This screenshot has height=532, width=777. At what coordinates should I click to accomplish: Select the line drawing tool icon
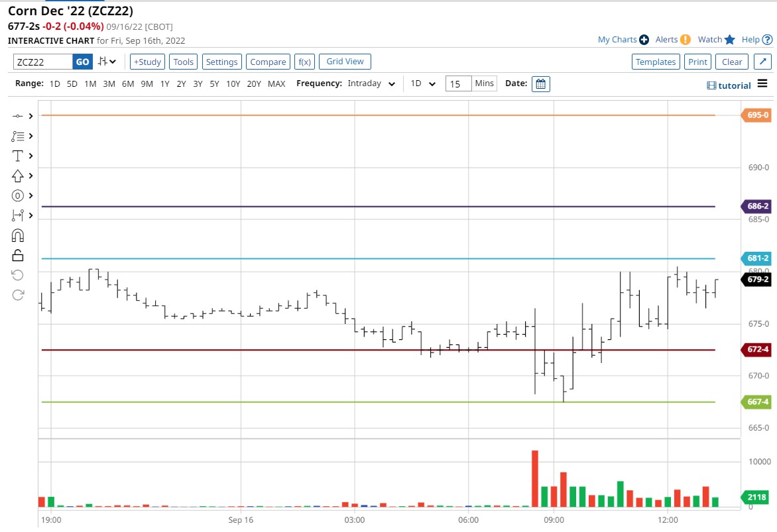point(18,116)
